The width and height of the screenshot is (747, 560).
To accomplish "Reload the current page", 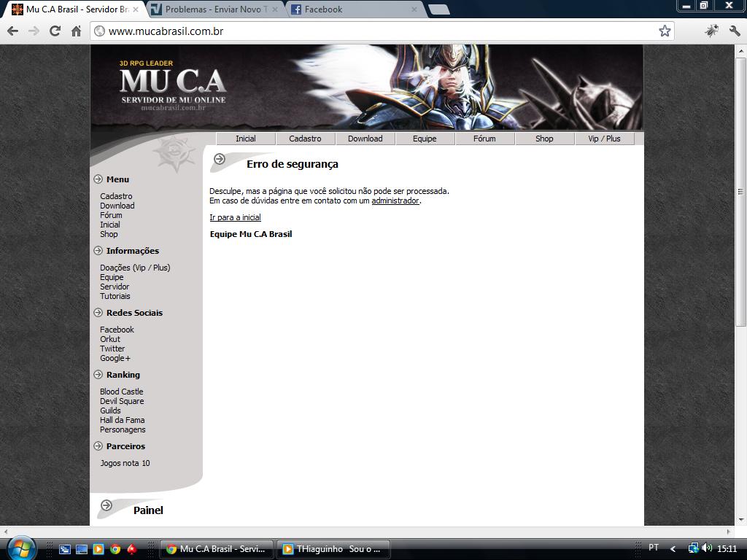I will [x=55, y=31].
